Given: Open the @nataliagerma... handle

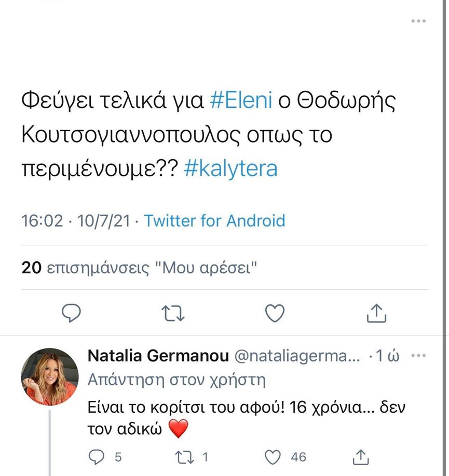Looking at the screenshot, I should (x=297, y=356).
